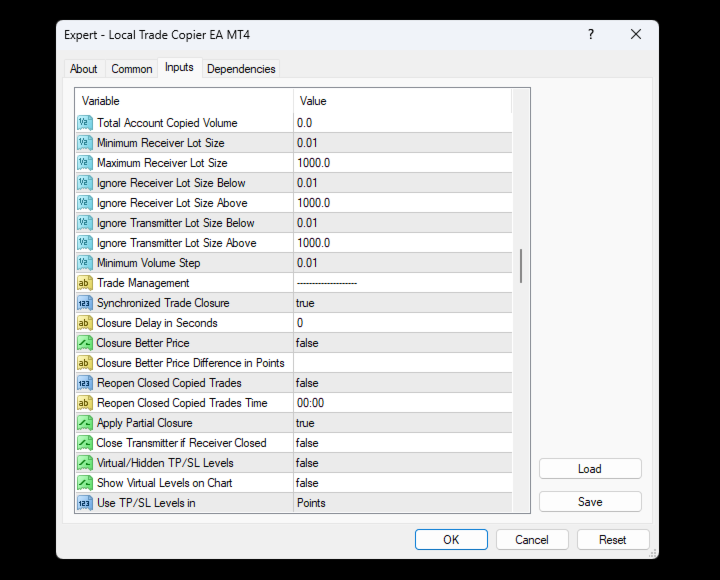Click the integer icon beside Synchronized Trade Closure
720x580 pixels.
[85, 303]
